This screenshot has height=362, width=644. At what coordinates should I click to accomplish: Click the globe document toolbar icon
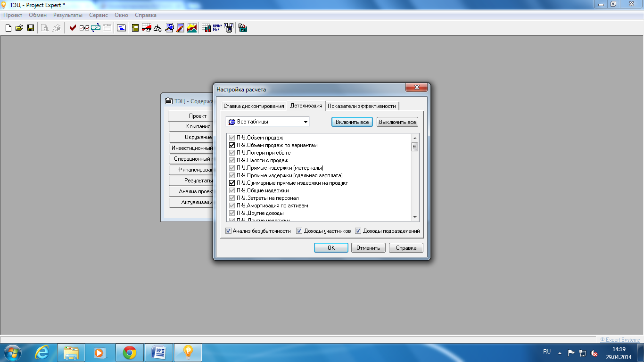point(169,28)
